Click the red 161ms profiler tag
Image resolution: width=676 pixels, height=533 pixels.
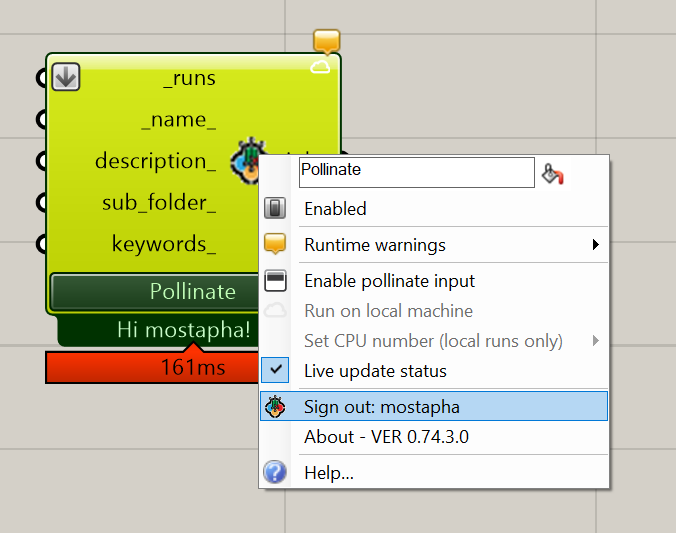click(x=152, y=367)
